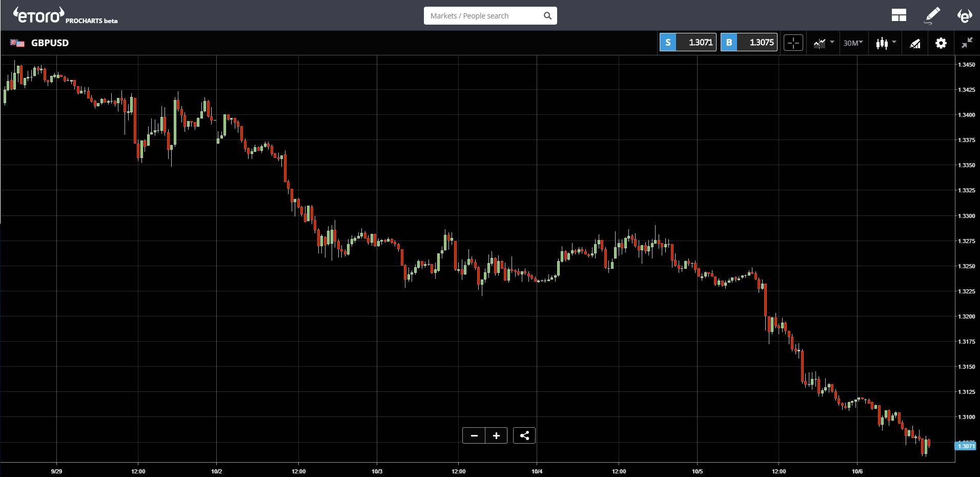The image size is (980, 477).
Task: Click the current price tag 1.3071
Action: [966, 446]
